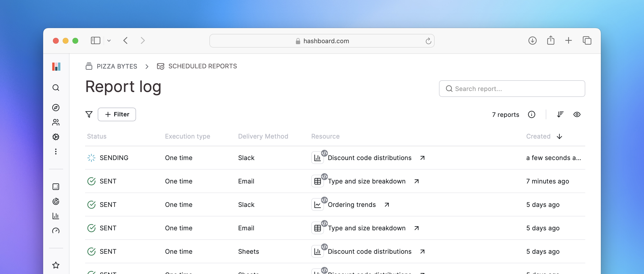Click the + Filter button
Viewport: 644px width, 274px height.
tap(117, 114)
